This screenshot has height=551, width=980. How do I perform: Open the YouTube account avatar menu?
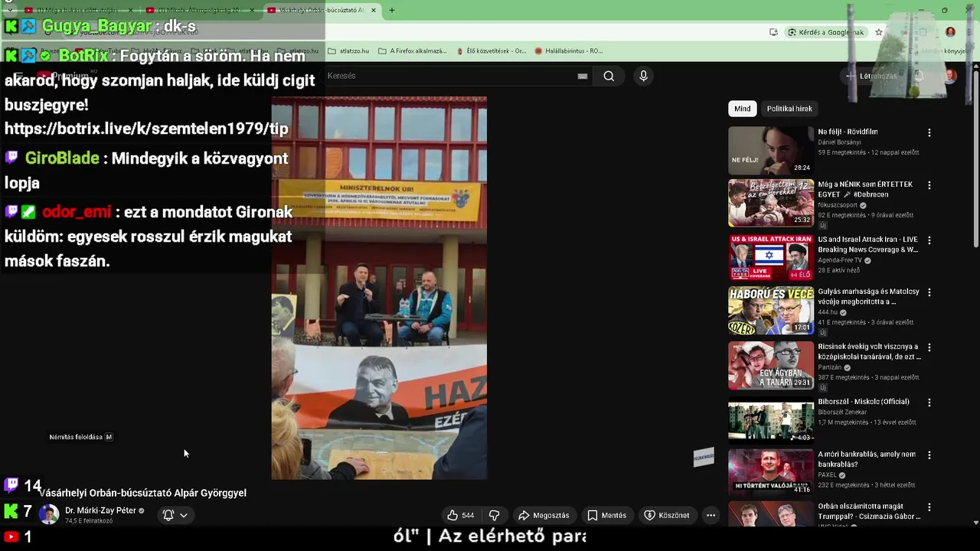click(x=950, y=76)
